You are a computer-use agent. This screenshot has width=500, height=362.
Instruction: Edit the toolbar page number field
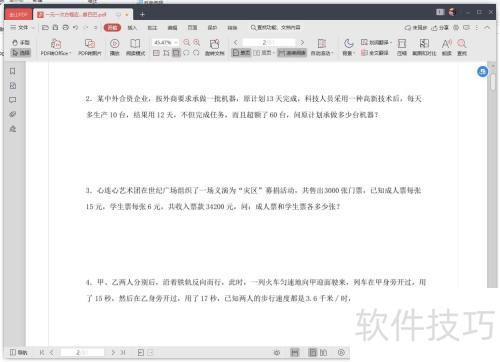coord(269,42)
